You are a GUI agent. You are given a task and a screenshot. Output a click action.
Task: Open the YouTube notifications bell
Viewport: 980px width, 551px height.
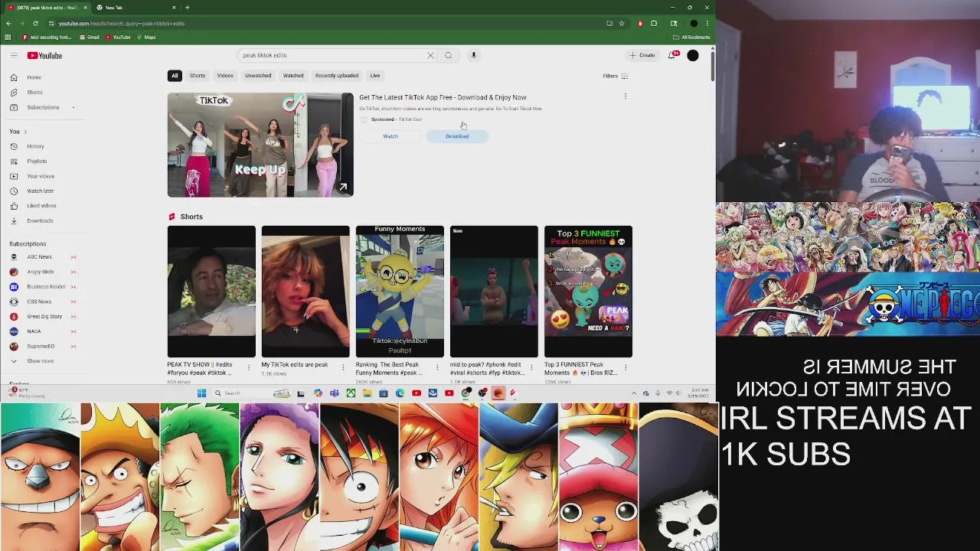click(673, 55)
